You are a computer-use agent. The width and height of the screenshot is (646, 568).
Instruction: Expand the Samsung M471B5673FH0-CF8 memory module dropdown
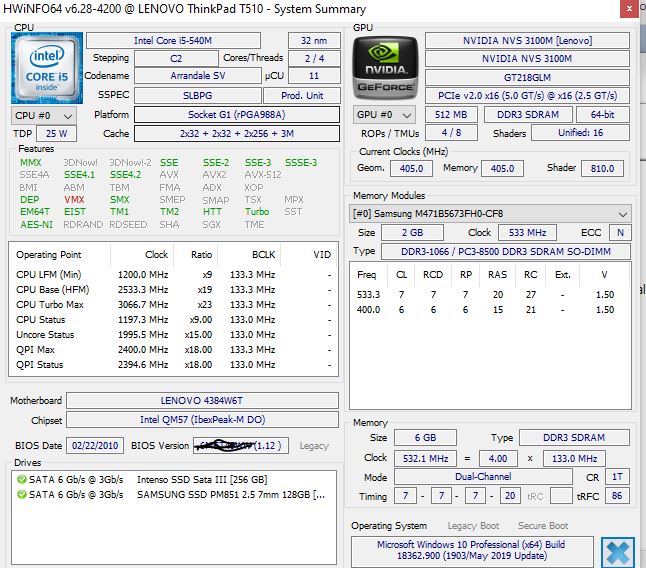[490, 214]
